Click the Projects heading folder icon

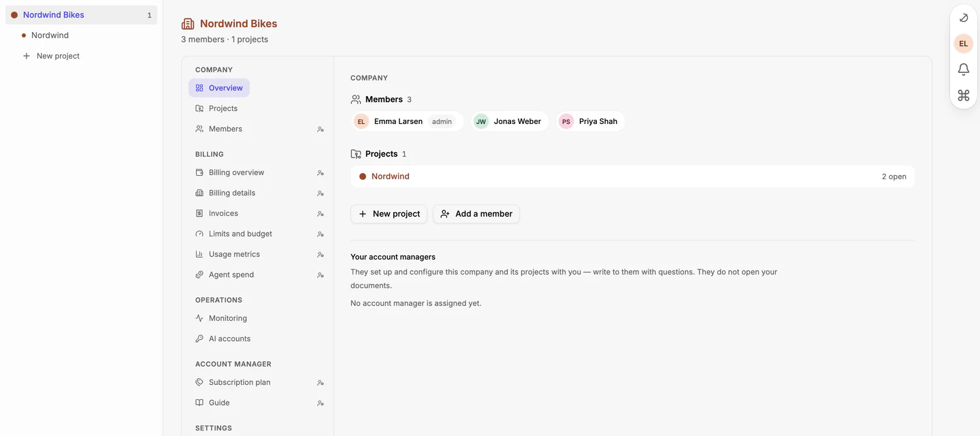pos(356,154)
